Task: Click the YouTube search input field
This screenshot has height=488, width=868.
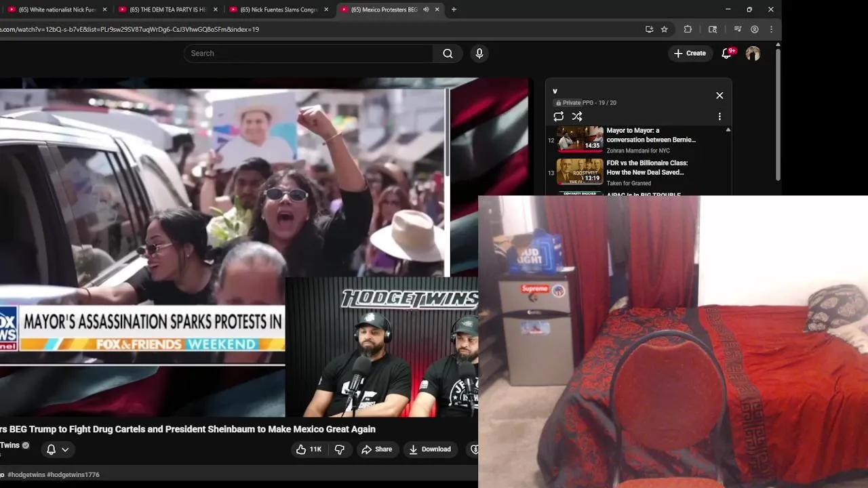Action: coord(309,54)
